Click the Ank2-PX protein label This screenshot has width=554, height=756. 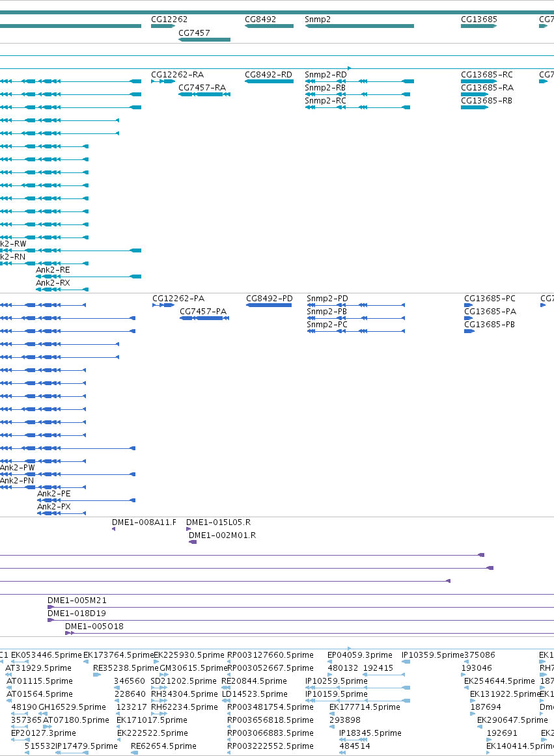coord(53,507)
